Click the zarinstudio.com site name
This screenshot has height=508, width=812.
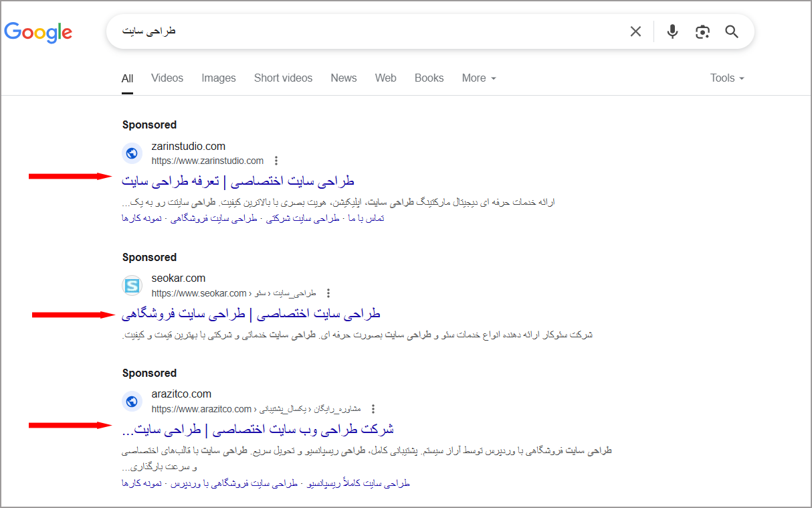189,147
